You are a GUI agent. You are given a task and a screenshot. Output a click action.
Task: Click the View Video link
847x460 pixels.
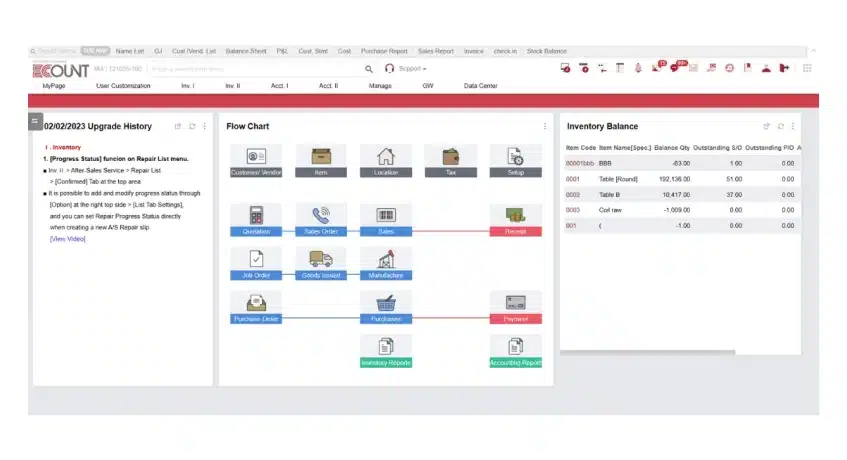click(x=67, y=238)
